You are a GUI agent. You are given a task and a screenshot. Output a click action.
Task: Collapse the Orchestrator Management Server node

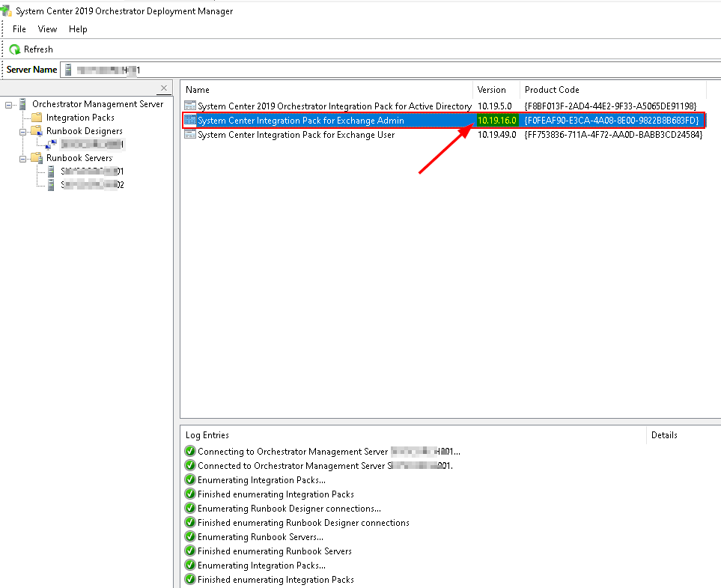[x=8, y=105]
